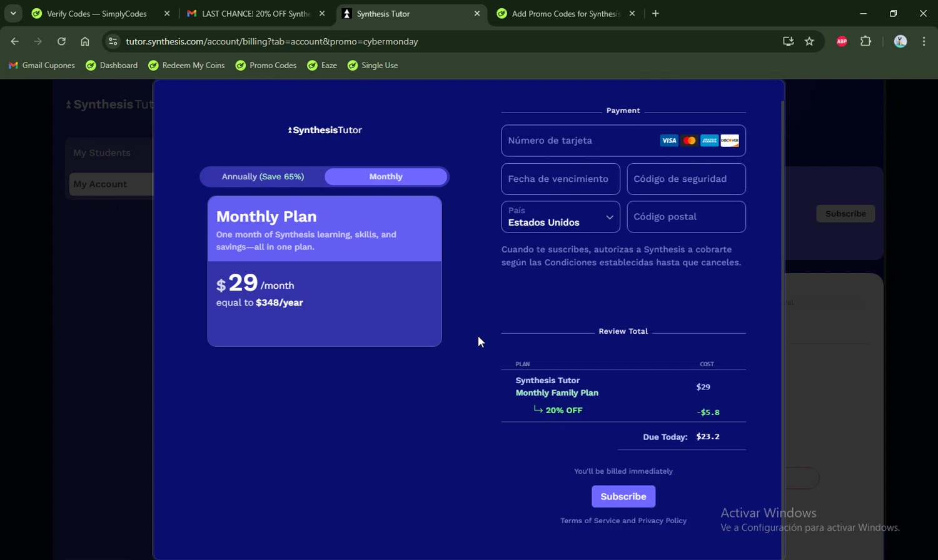Screen dimensions: 938x560
Task: Click the browser forward arrow
Action: click(x=38, y=41)
